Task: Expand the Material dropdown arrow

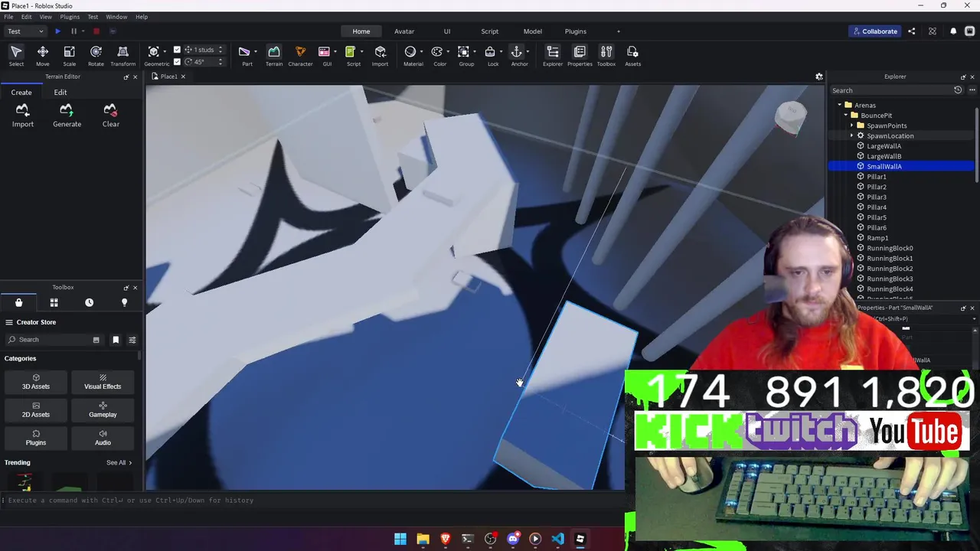Action: (421, 51)
